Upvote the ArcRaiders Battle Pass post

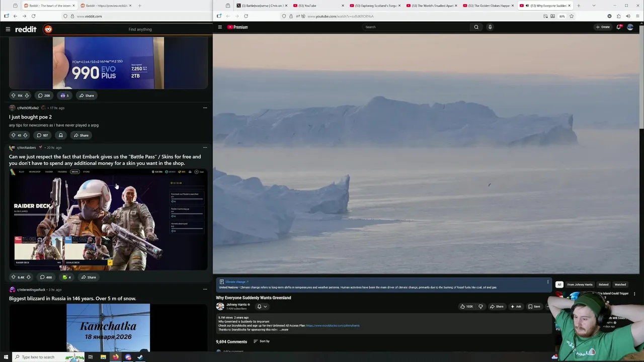pyautogui.click(x=14, y=277)
